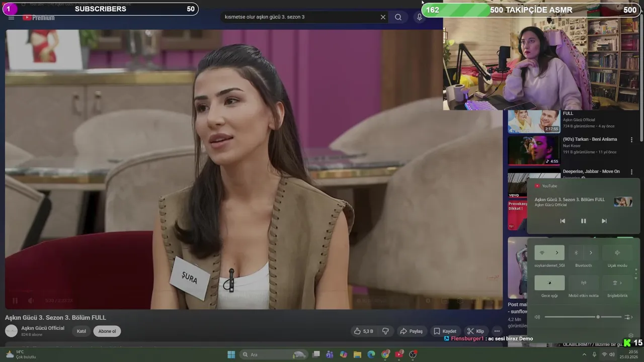Open the YouTube hamburger guide menu
Image resolution: width=644 pixels, height=362 pixels.
pos(11,18)
